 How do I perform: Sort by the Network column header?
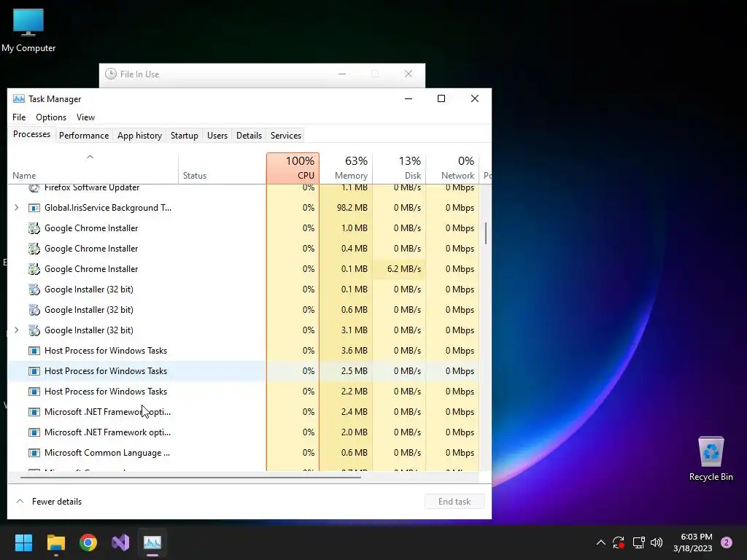[x=452, y=168]
